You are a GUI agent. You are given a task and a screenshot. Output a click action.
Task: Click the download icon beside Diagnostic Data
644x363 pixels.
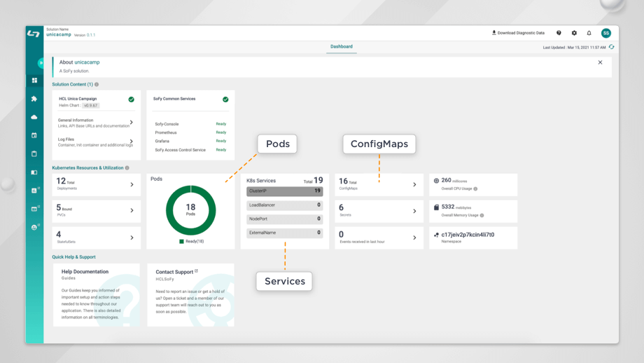(x=494, y=32)
